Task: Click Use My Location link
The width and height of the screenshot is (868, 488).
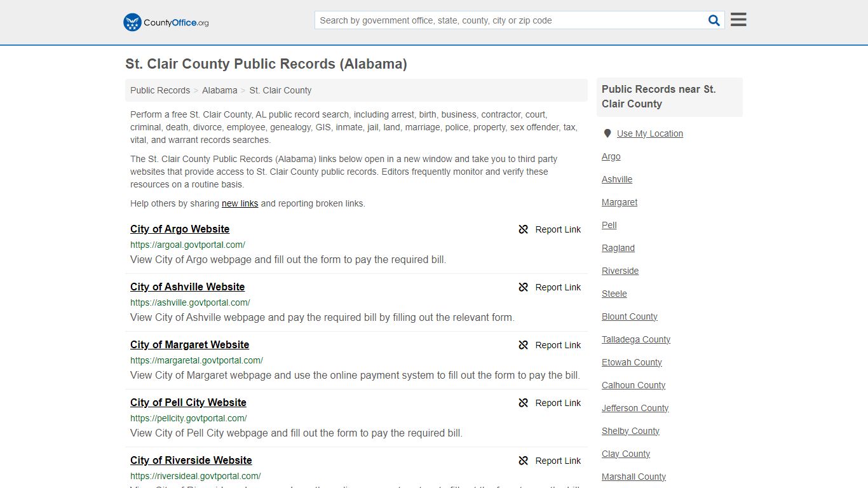Action: pyautogui.click(x=650, y=133)
